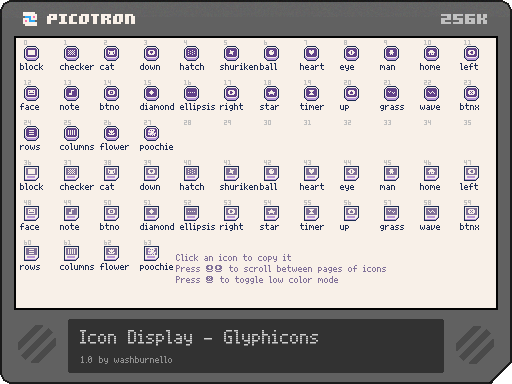
Task: Copy the document-style star icon numbered 54
Action: point(271,213)
